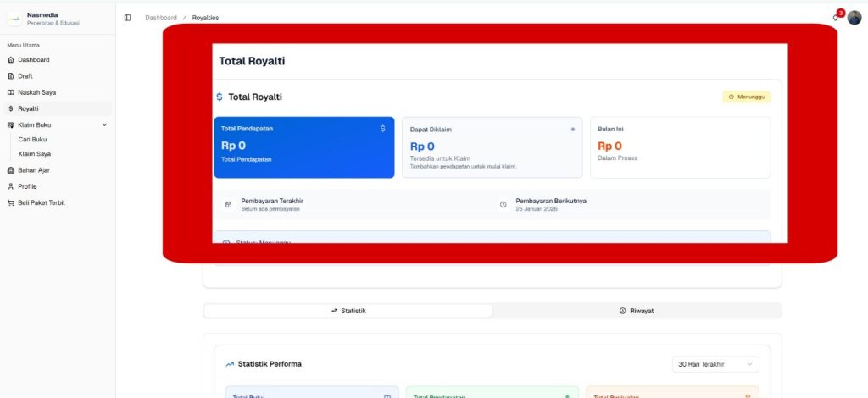Open Beli Paket Terbit in sidebar
This screenshot has width=868, height=398.
pyautogui.click(x=42, y=202)
